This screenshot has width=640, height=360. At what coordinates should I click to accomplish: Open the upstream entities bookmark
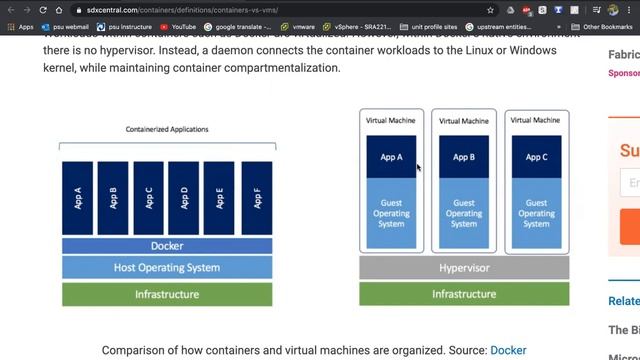[498, 27]
